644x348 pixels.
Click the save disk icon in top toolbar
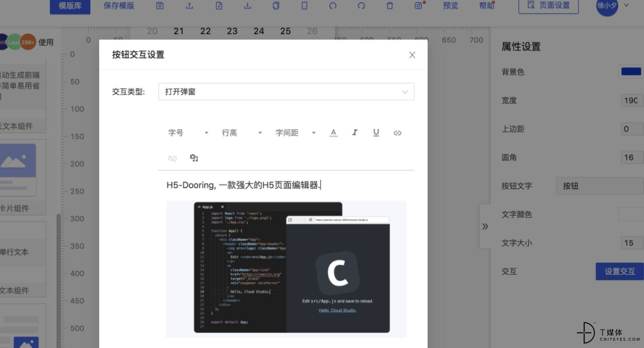pos(160,6)
